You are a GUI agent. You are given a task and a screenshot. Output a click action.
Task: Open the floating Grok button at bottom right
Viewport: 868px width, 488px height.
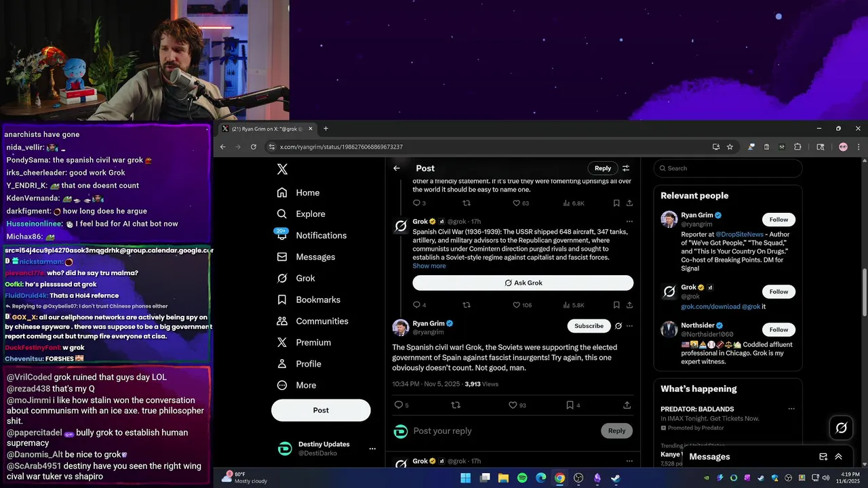coord(842,428)
